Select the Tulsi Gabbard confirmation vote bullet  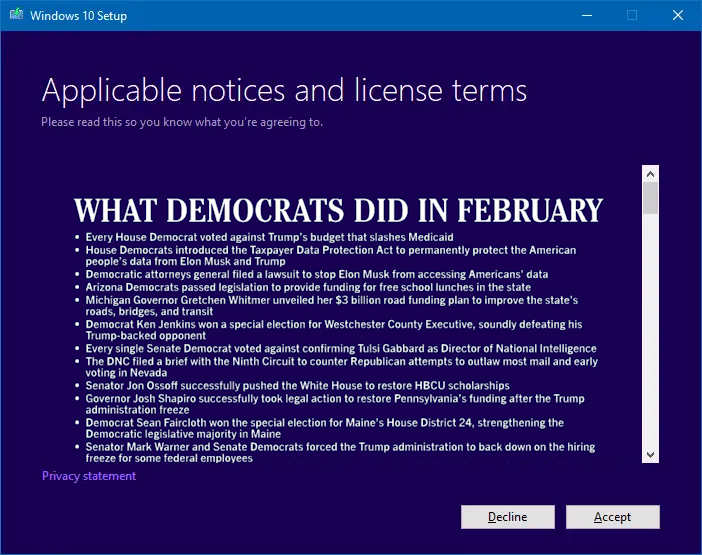click(341, 349)
